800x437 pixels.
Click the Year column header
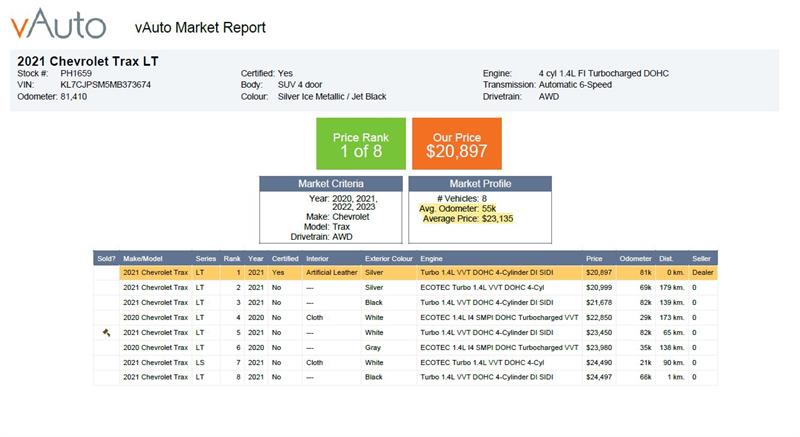click(256, 259)
